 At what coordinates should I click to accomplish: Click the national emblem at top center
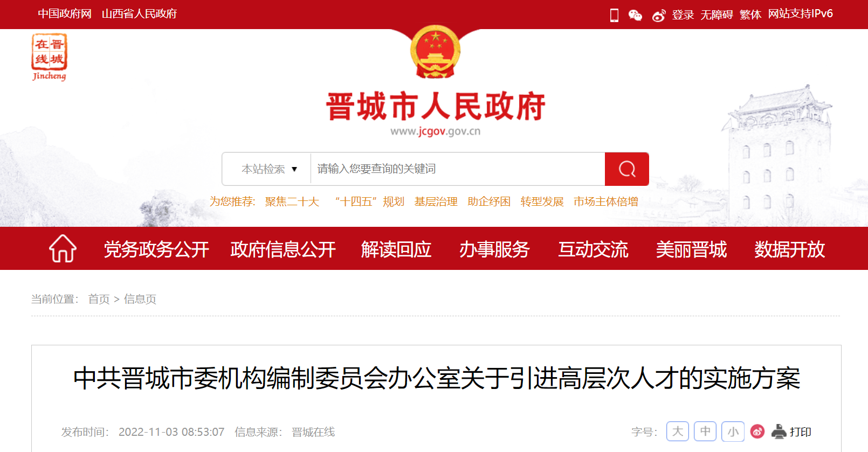(435, 52)
